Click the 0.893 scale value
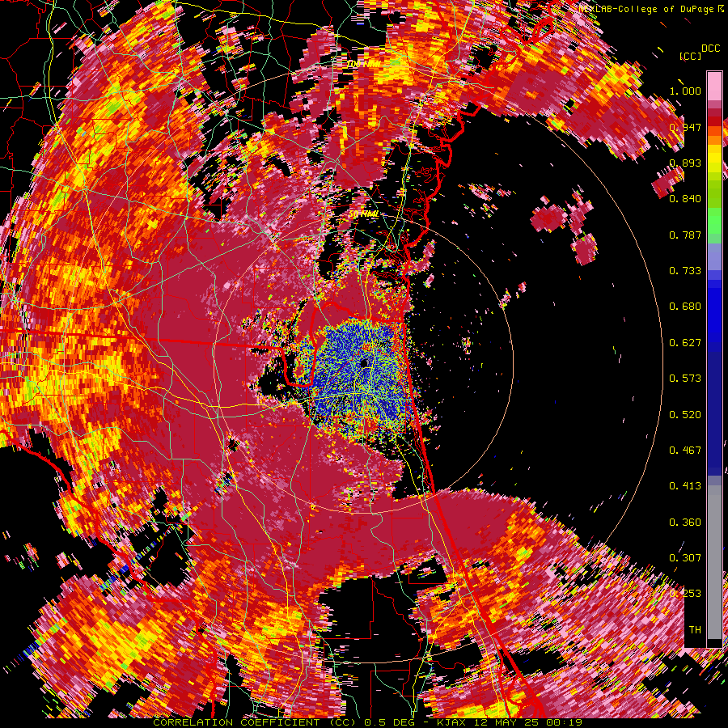 (x=685, y=163)
